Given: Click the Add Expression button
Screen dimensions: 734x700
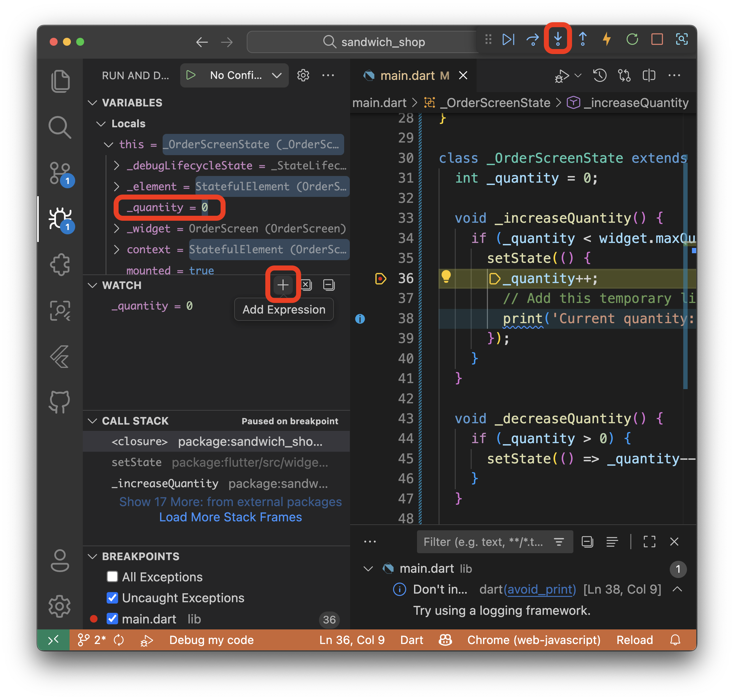Looking at the screenshot, I should (283, 285).
